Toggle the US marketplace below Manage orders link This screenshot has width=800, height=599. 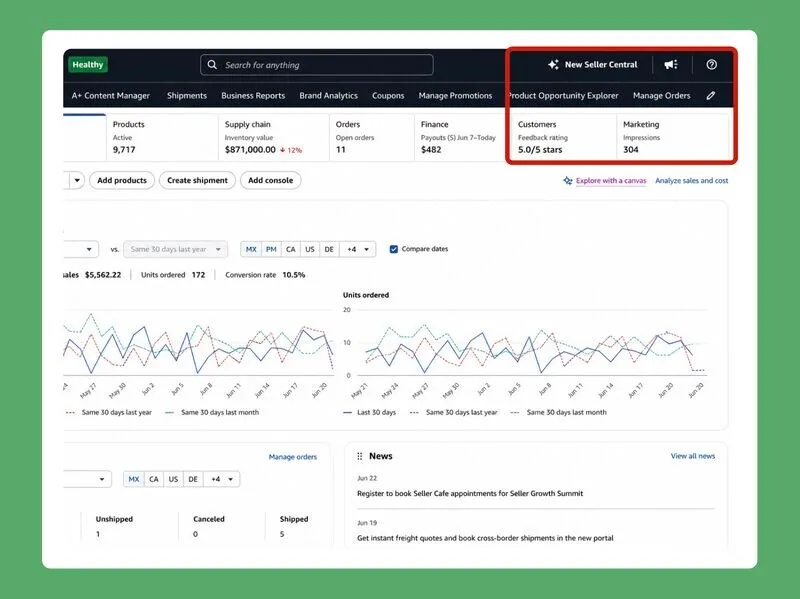(173, 479)
